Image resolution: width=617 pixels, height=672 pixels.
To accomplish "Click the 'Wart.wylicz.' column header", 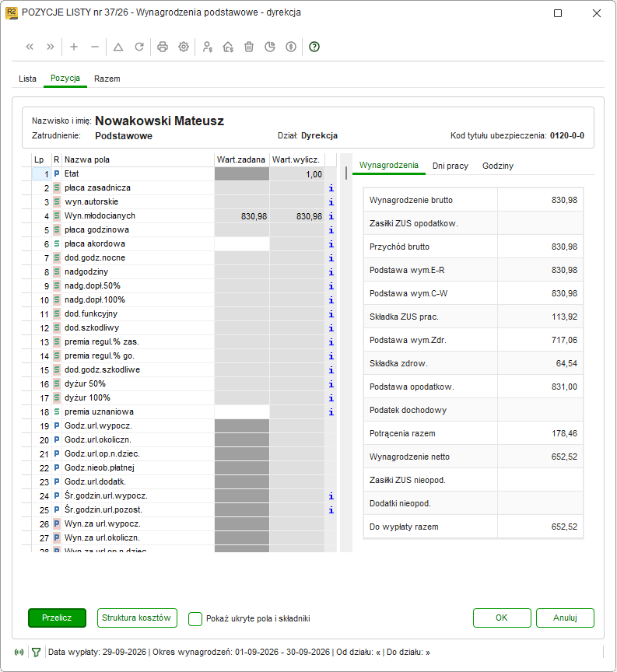I will tap(297, 160).
